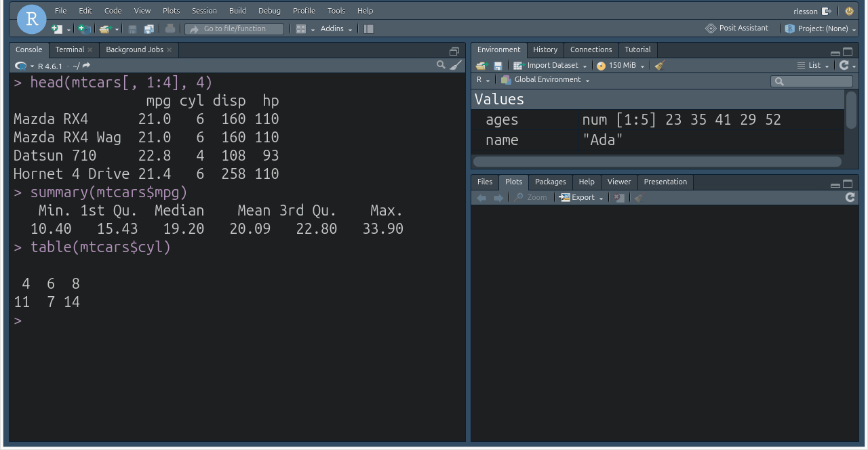Open the Profile menu
This screenshot has width=868, height=450.
[x=304, y=11]
